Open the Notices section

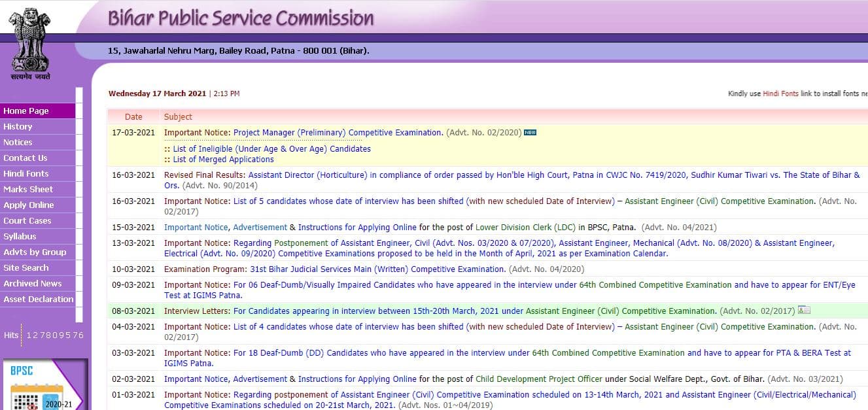click(x=18, y=143)
